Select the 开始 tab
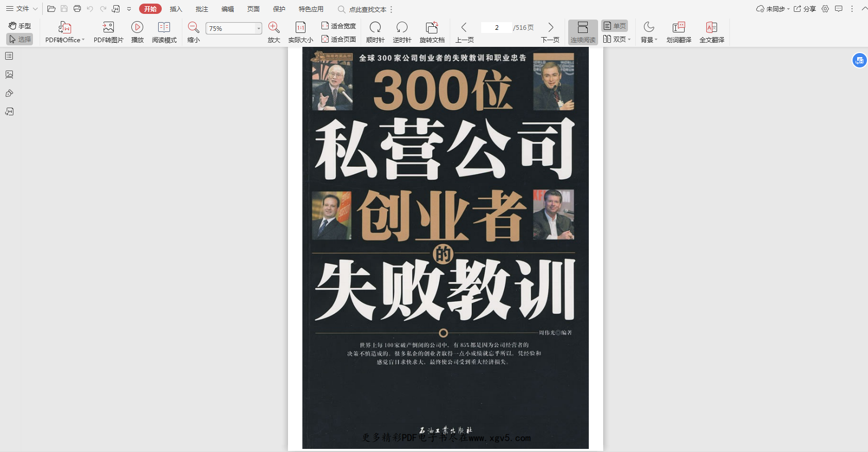868x452 pixels. 150,9
